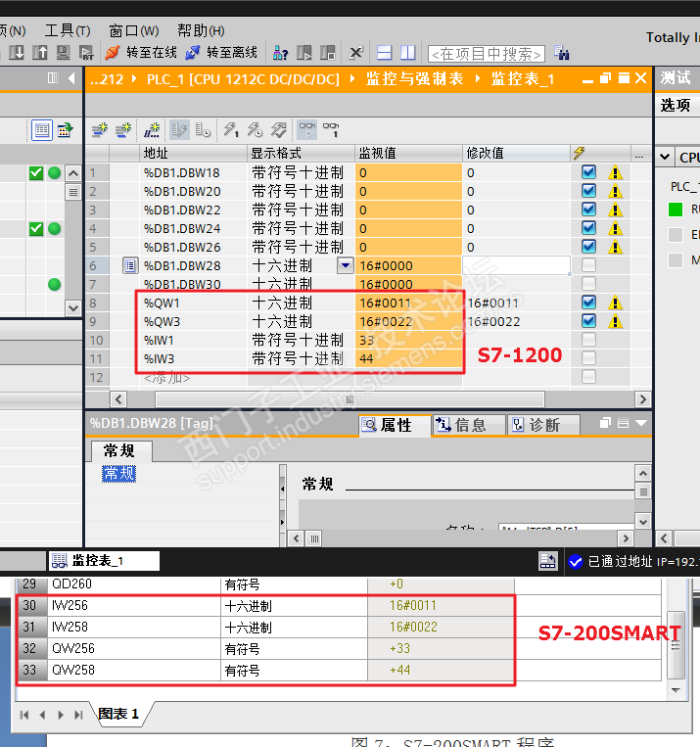Switch to the 属性 tab
The image size is (700, 747).
(x=395, y=425)
